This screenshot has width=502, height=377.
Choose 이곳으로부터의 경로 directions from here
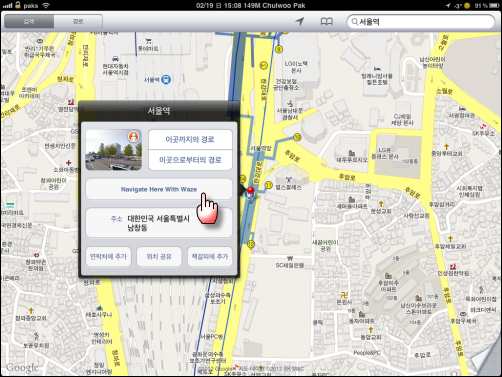click(190, 160)
